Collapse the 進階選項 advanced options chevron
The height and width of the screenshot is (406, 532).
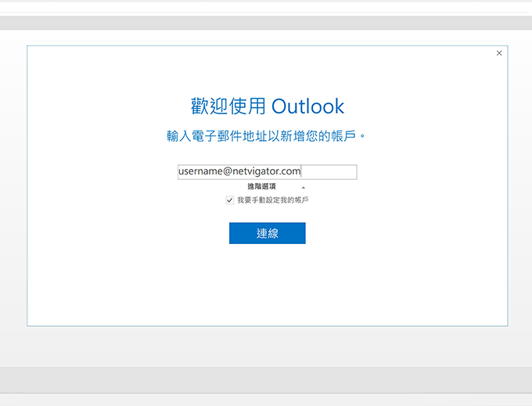304,188
